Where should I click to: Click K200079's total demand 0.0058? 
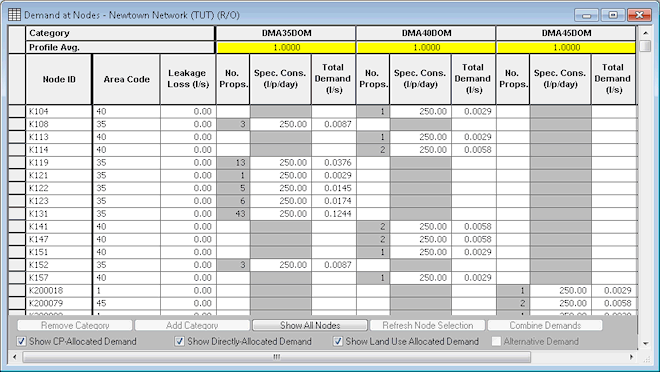(x=613, y=303)
